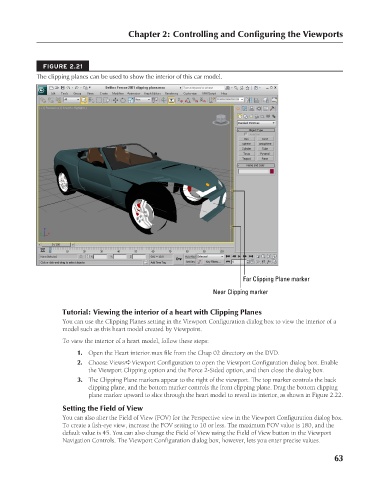Open the Modify command panel tab
Viewport: 382px width, 480px height.
click(245, 108)
